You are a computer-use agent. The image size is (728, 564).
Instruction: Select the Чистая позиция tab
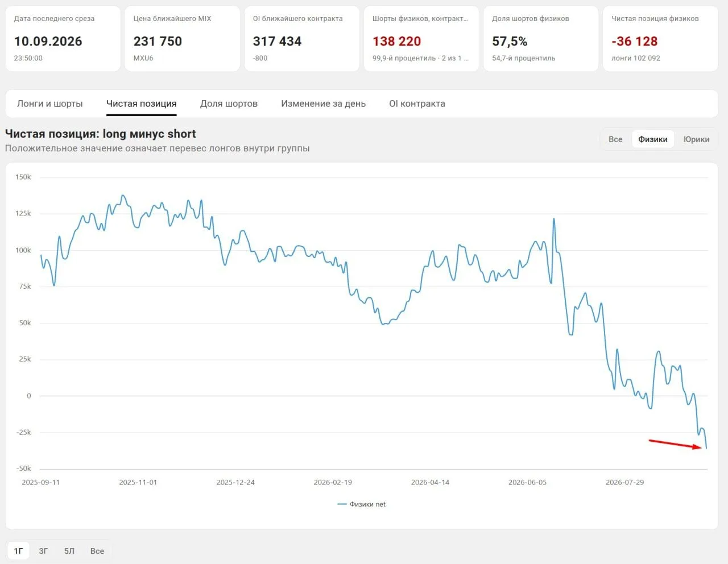pyautogui.click(x=141, y=103)
